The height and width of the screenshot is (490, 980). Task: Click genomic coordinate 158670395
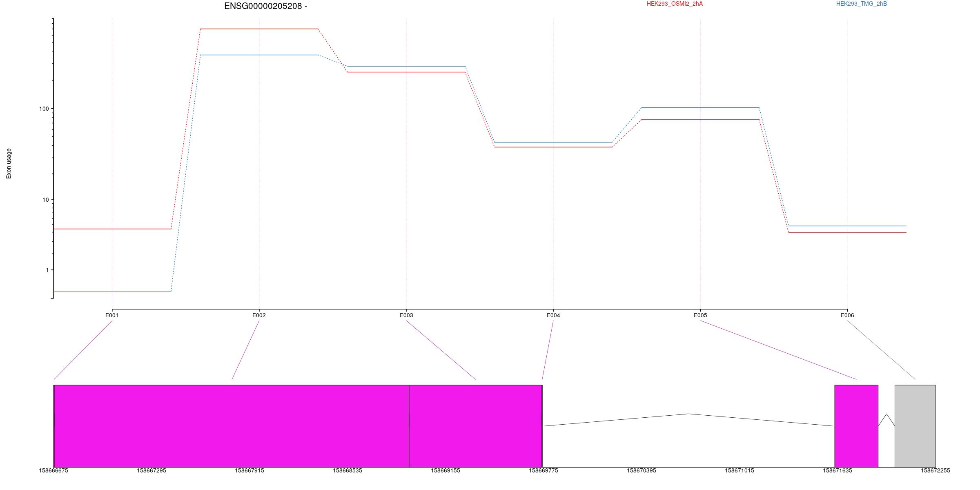click(641, 470)
